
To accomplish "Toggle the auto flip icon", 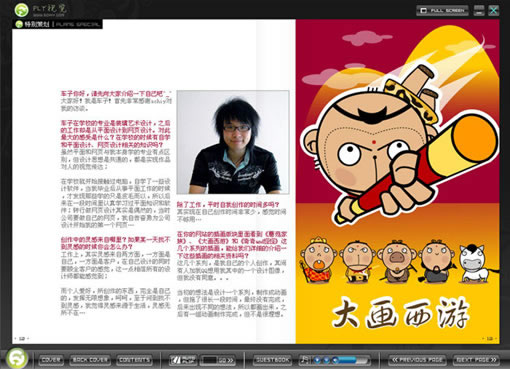I will click(x=182, y=360).
